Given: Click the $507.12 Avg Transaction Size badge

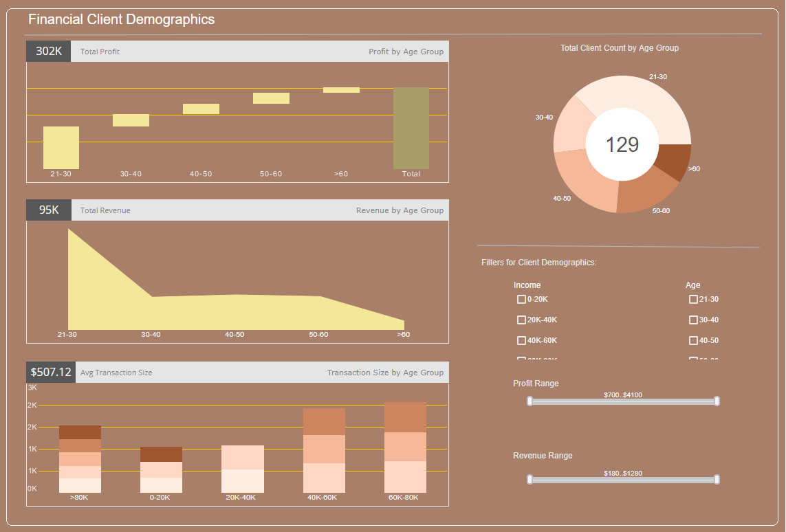Looking at the screenshot, I should 50,372.
